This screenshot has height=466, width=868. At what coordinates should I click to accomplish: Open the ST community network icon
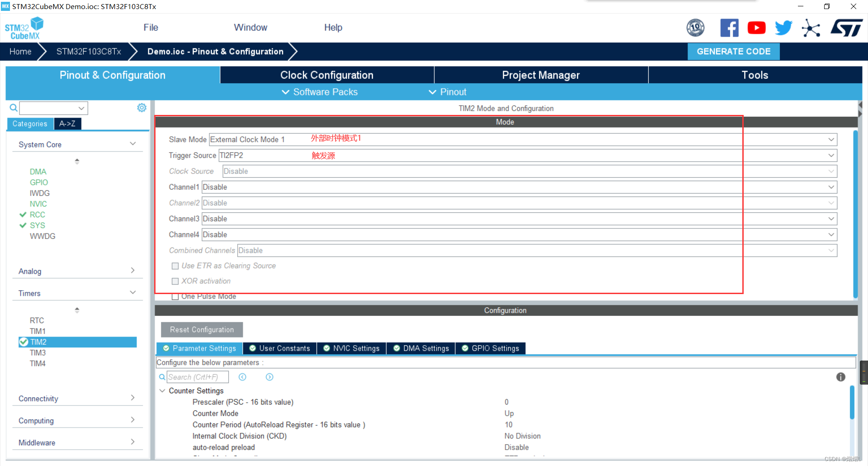point(811,28)
